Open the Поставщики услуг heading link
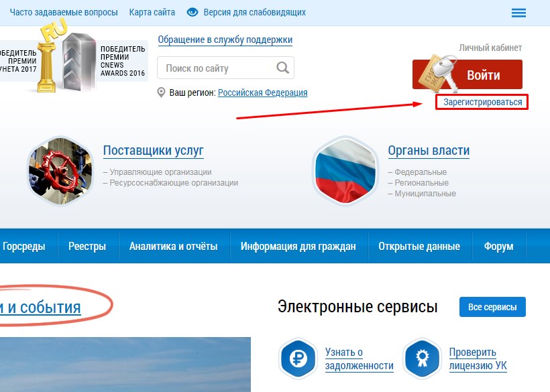Viewport: 550px width, 392px height. coord(154,151)
